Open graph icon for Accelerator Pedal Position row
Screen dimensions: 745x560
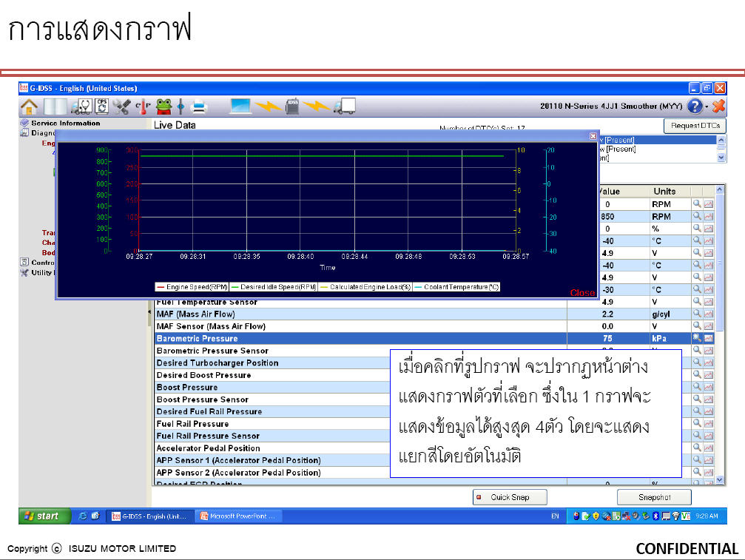(709, 448)
